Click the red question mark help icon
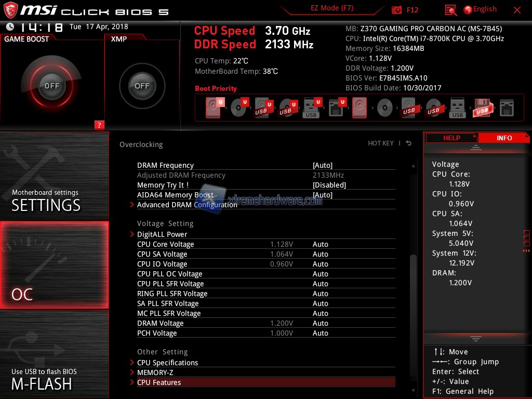 point(99,125)
